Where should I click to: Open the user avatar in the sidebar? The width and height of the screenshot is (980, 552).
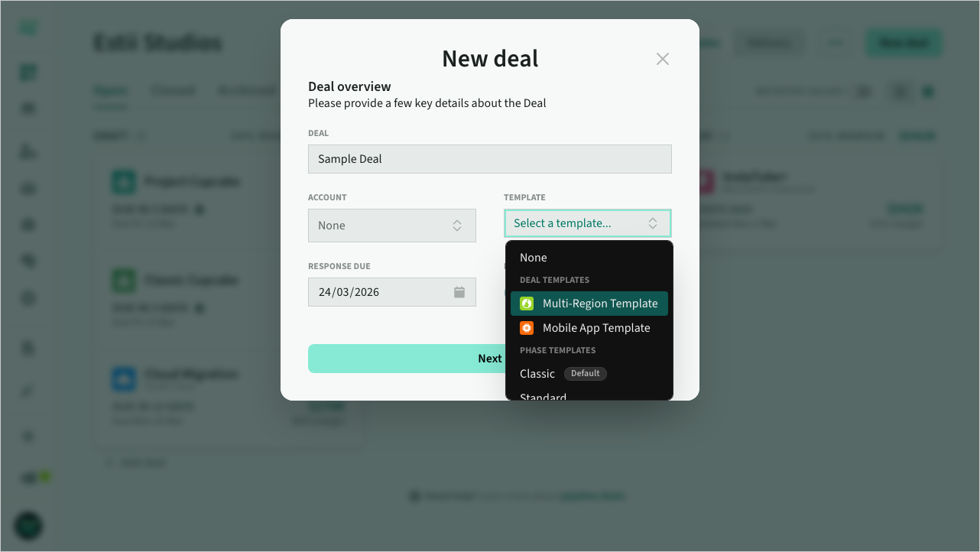pyautogui.click(x=28, y=525)
